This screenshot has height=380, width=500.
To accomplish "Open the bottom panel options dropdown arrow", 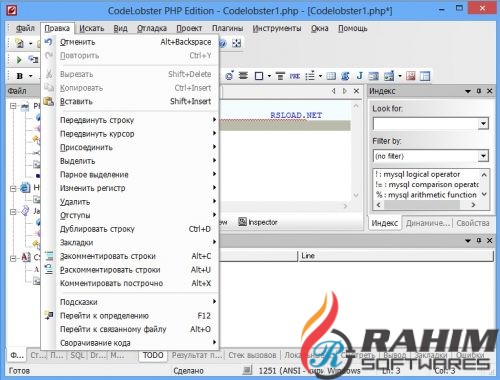I will click(468, 240).
